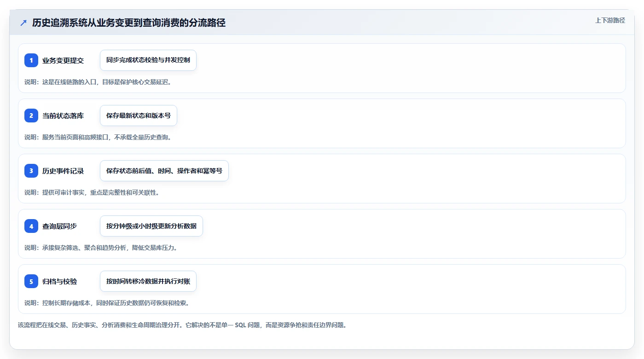
Task: Click the note about 不承载全量历史查询
Action: (x=98, y=137)
